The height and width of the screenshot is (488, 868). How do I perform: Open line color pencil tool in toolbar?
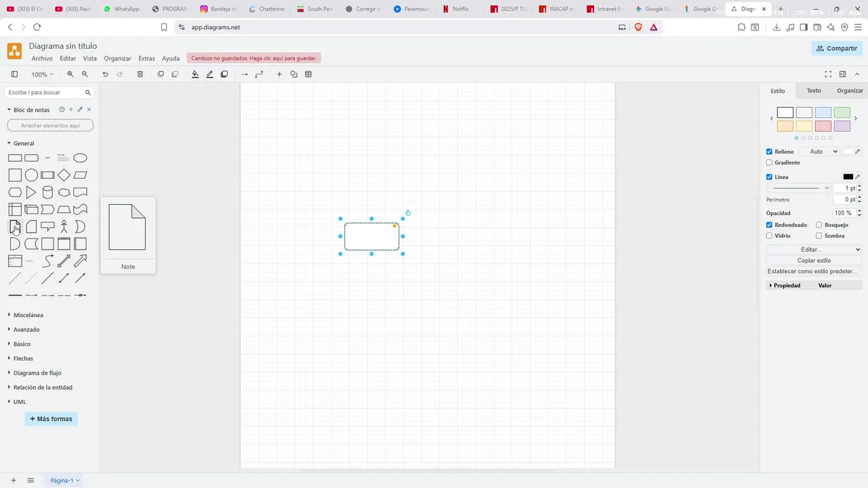[210, 75]
